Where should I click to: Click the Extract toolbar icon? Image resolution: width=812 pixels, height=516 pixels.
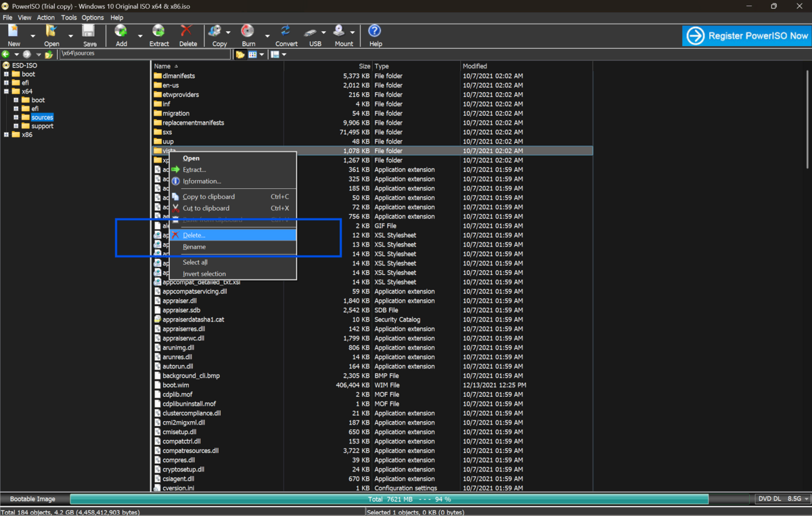[x=158, y=32]
